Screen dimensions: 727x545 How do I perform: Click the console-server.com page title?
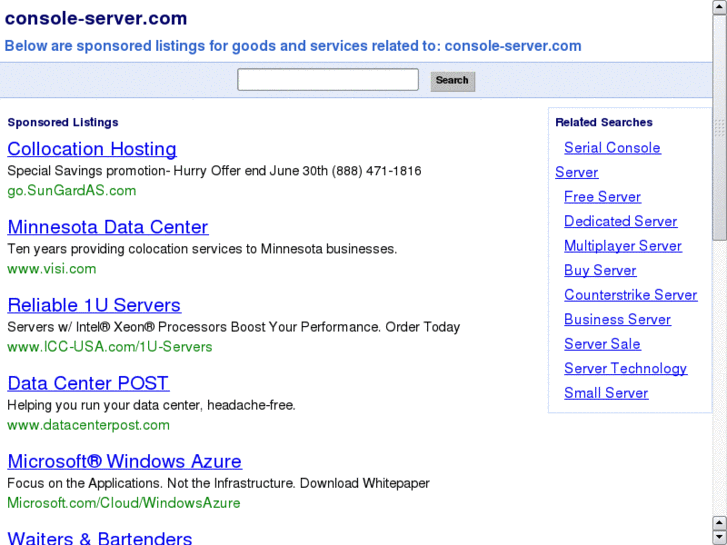(96, 19)
